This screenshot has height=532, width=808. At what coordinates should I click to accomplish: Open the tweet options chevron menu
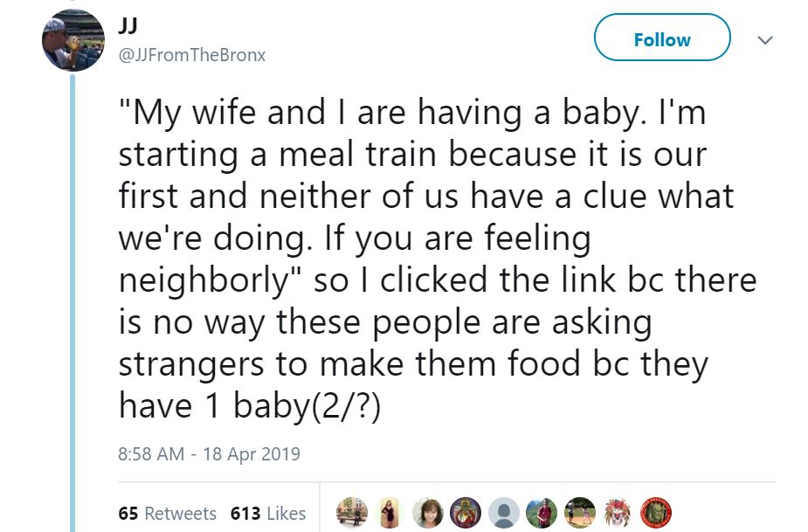[x=764, y=40]
